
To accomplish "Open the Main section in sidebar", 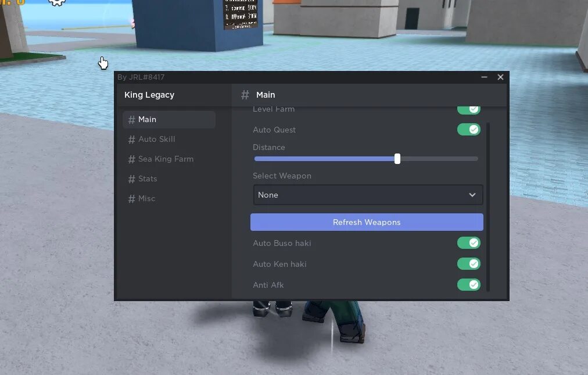I will (168, 119).
